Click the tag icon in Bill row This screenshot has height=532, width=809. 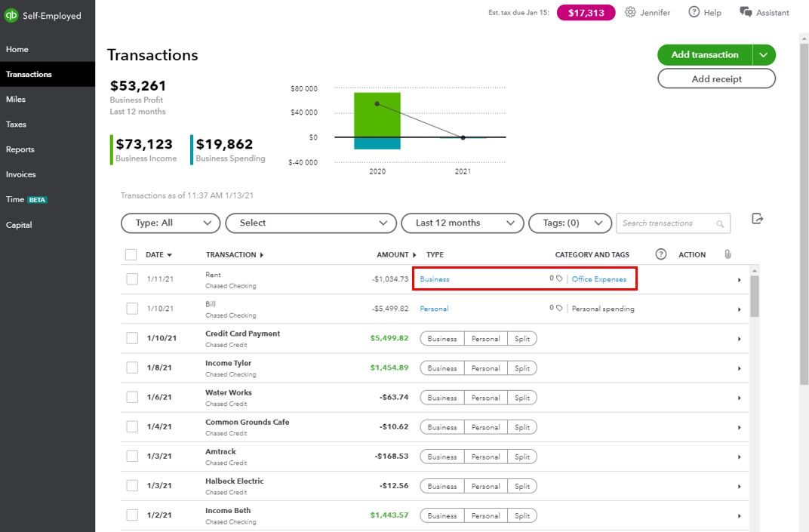[559, 308]
